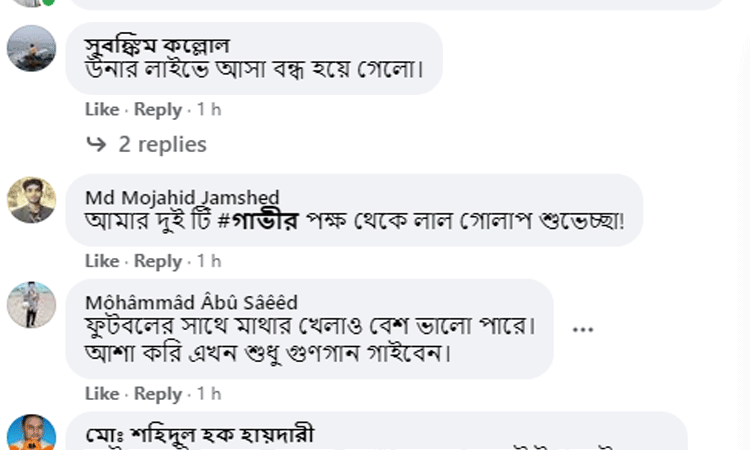Open Môhâmmâd Âbû Sâêêd's profile avatar

[x=32, y=305]
